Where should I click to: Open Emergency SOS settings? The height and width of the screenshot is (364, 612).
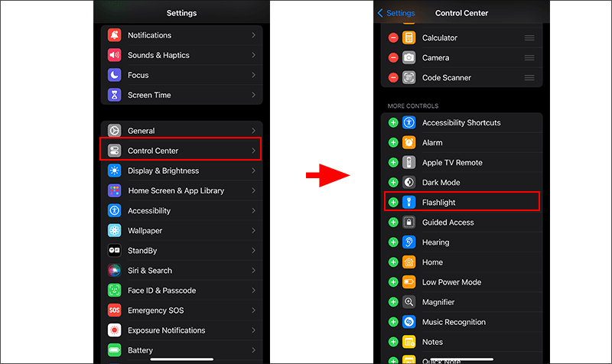pyautogui.click(x=181, y=310)
